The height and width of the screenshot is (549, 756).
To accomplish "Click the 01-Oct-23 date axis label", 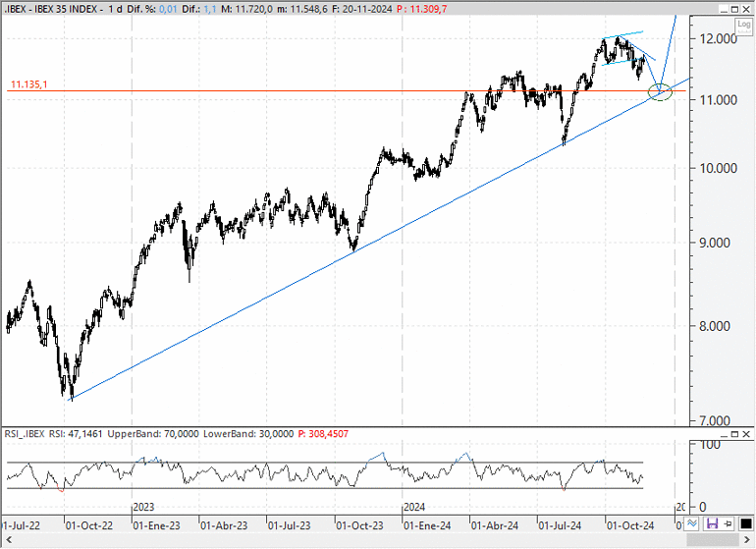I will (x=360, y=525).
